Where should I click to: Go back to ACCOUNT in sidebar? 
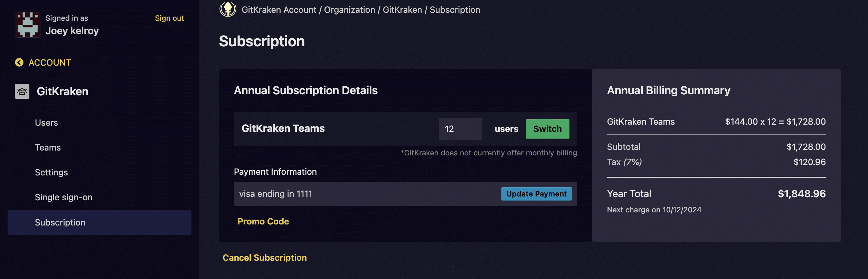point(49,62)
